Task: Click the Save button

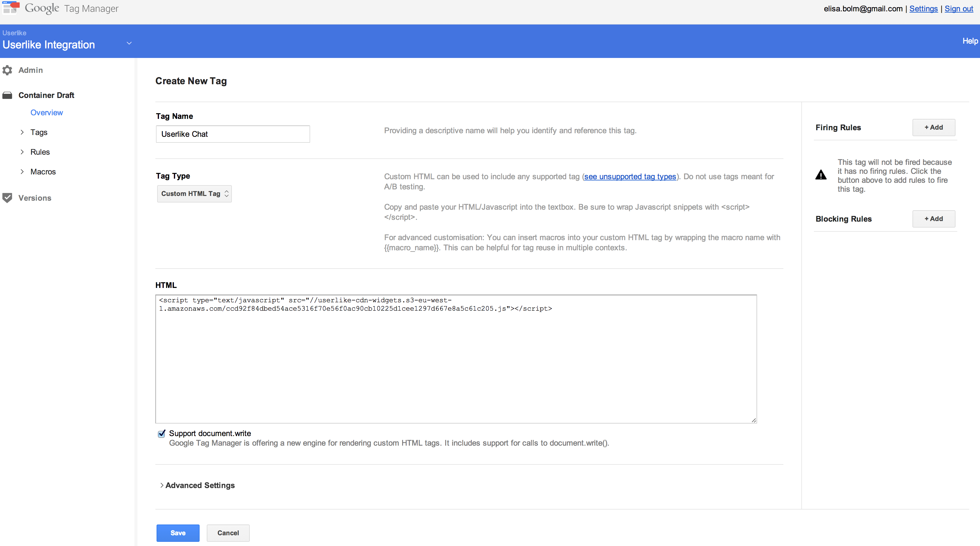Action: coord(178,533)
